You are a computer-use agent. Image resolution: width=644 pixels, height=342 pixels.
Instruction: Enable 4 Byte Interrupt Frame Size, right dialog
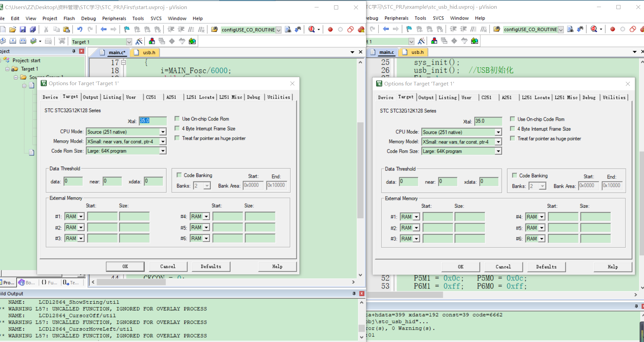[512, 129]
